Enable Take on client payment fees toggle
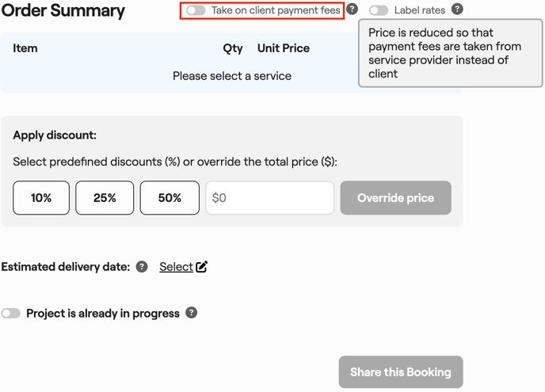The image size is (545, 392). 196,10
